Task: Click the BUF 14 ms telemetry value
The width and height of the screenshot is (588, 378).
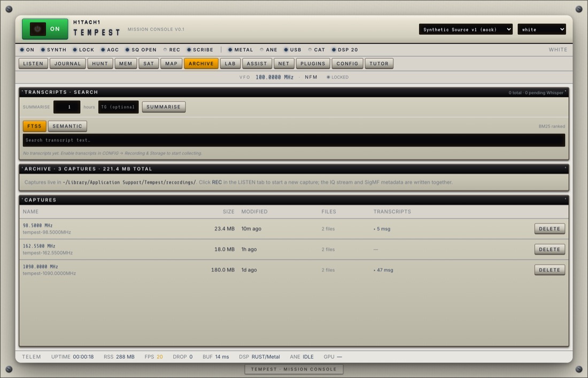Action: [215, 357]
